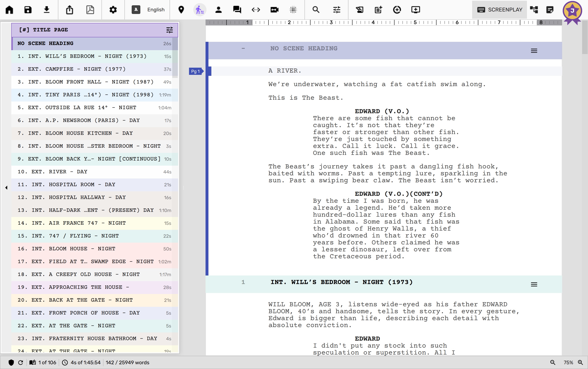Open the No Scene Heading hamburger menu
Image resolution: width=588 pixels, height=369 pixels.
[534, 51]
